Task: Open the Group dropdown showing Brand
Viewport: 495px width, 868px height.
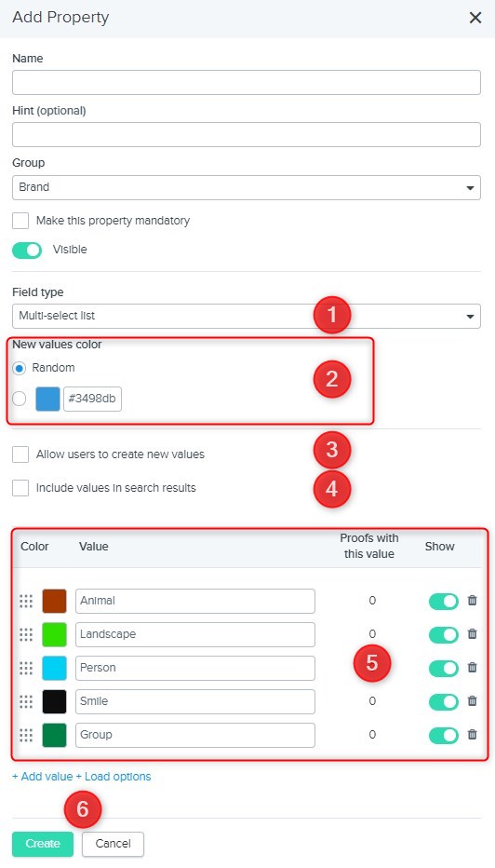Action: pyautogui.click(x=247, y=187)
